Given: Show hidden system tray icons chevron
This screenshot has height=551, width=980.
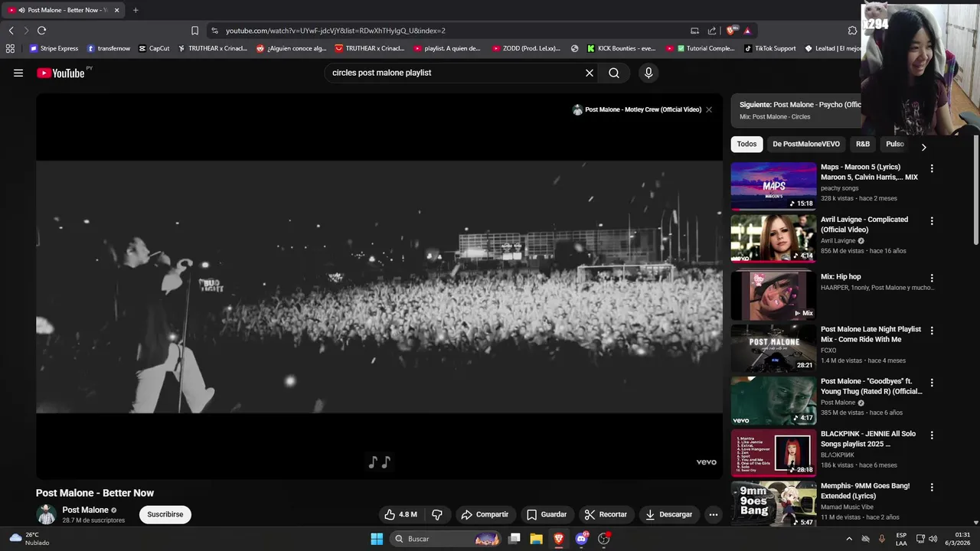Looking at the screenshot, I should pos(849,539).
